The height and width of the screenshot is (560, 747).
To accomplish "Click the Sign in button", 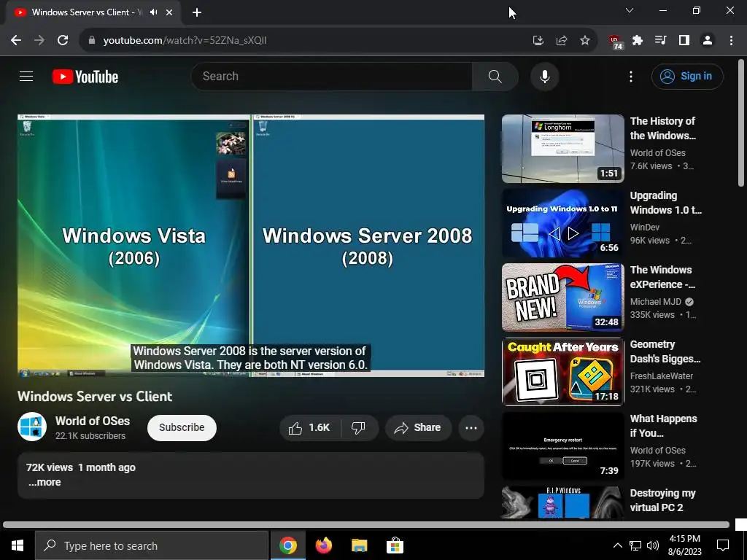I will [x=687, y=76].
